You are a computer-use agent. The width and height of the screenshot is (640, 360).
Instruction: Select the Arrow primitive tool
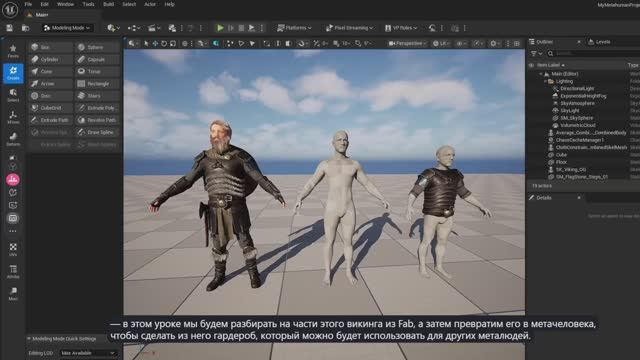[x=50, y=84]
